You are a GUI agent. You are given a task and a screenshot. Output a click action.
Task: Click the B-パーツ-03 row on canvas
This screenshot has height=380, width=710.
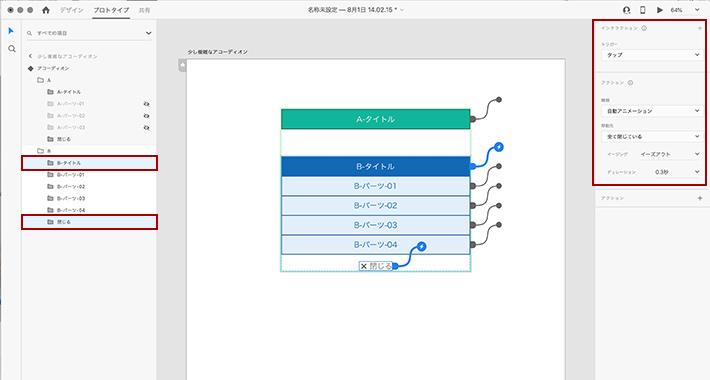pyautogui.click(x=375, y=225)
